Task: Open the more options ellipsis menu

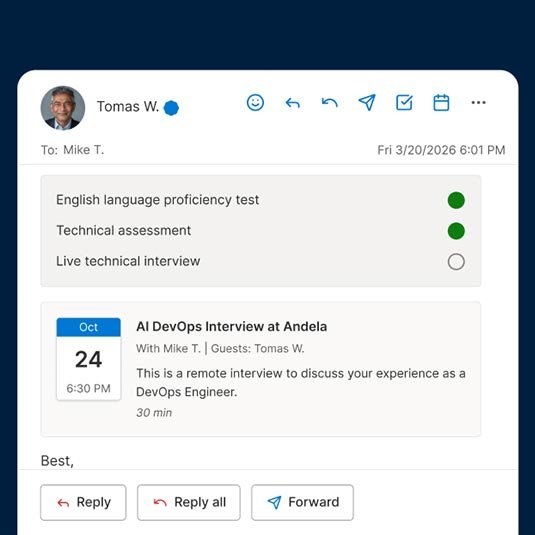Action: (x=478, y=102)
